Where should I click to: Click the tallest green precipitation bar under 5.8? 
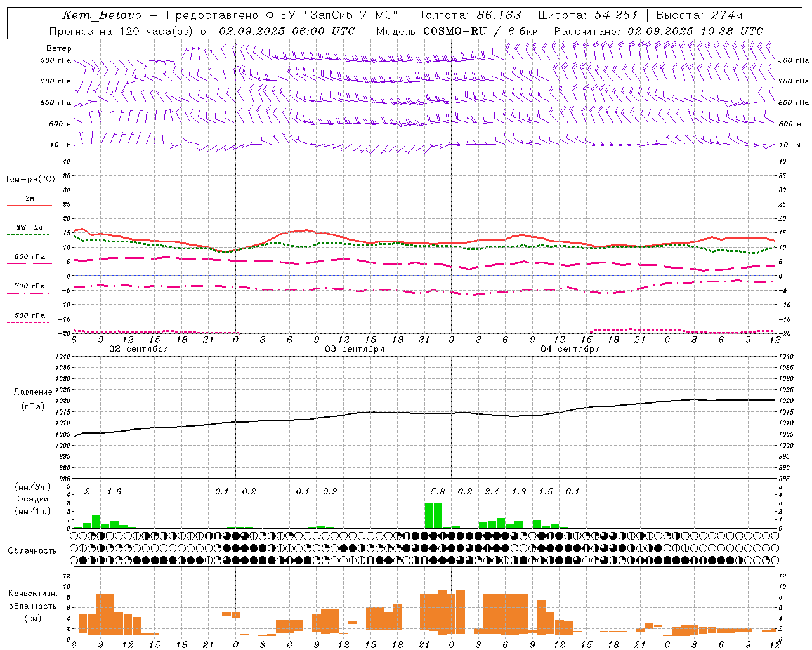click(x=429, y=515)
